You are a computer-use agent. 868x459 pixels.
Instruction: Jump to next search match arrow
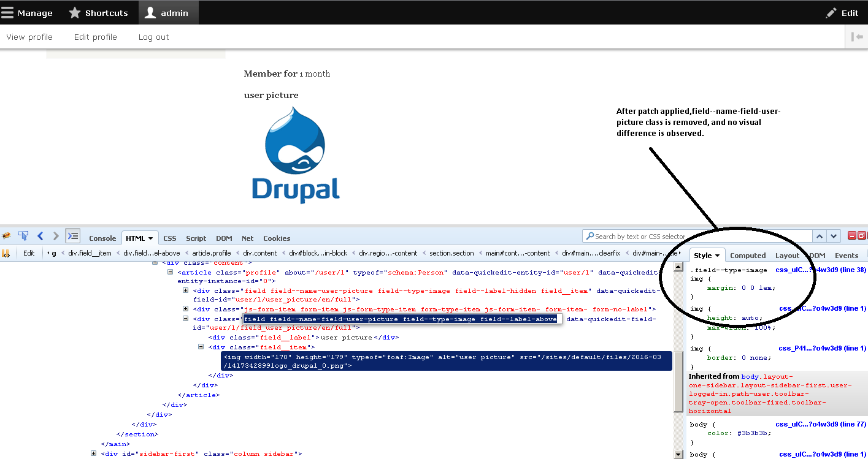(x=834, y=236)
